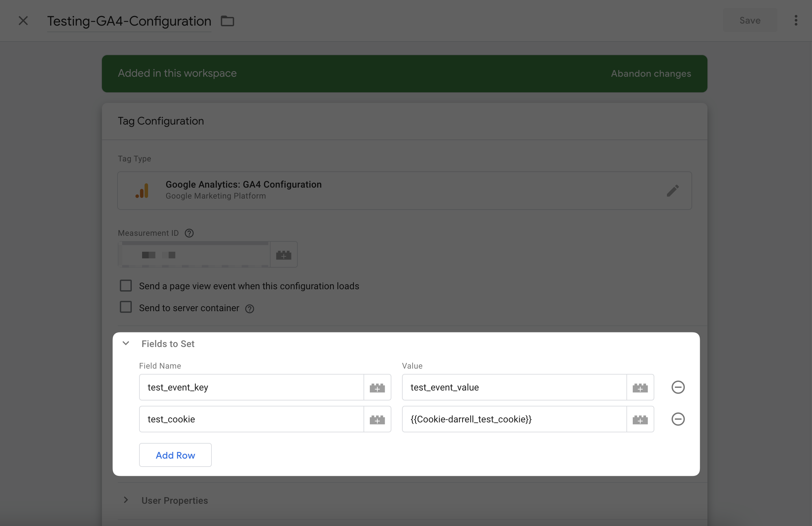Enable send page view event checkbox
This screenshot has height=526, width=812.
(125, 286)
